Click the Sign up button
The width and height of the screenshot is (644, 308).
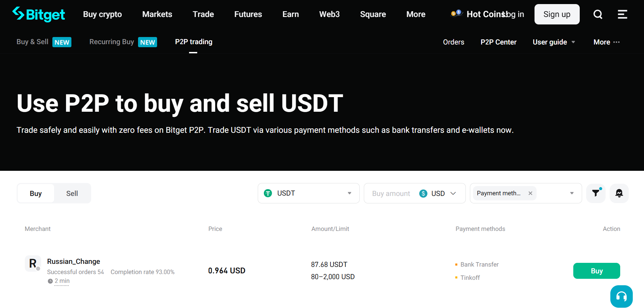[x=557, y=14]
